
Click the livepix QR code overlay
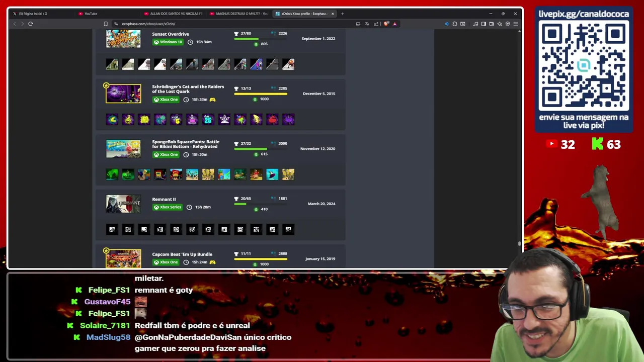click(x=584, y=66)
